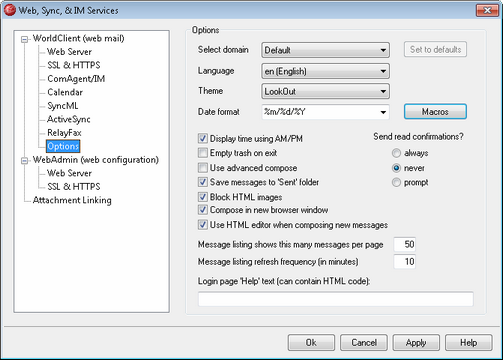Toggle Display time using AM/PM checkbox

coord(203,138)
